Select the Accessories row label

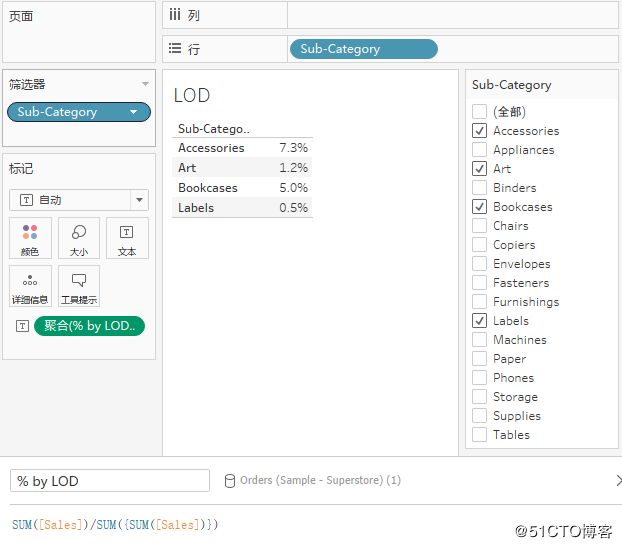click(x=211, y=148)
